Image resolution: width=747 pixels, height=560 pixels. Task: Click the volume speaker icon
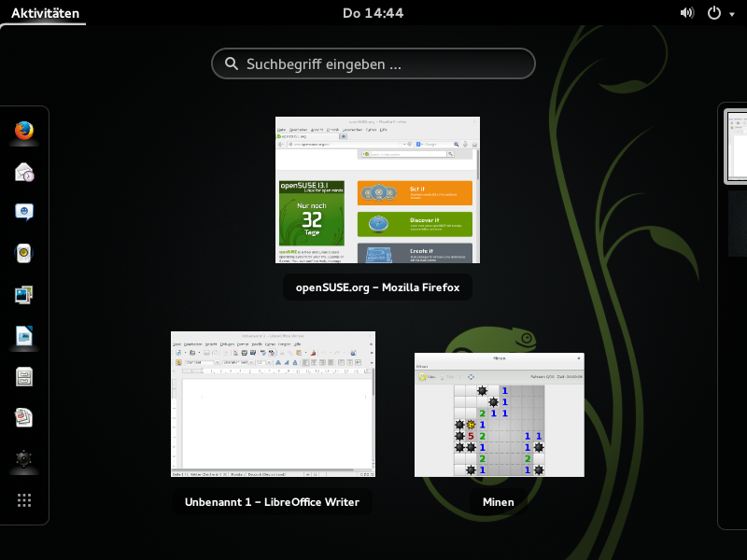pyautogui.click(x=687, y=13)
